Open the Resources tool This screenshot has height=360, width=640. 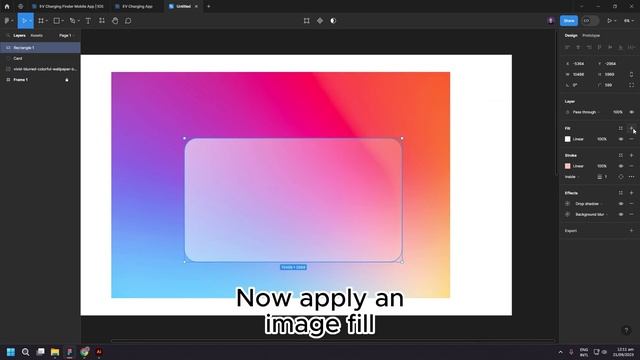(x=102, y=21)
